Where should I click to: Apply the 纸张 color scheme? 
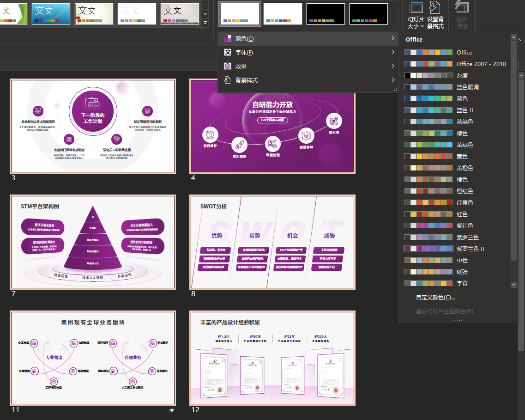[455, 272]
